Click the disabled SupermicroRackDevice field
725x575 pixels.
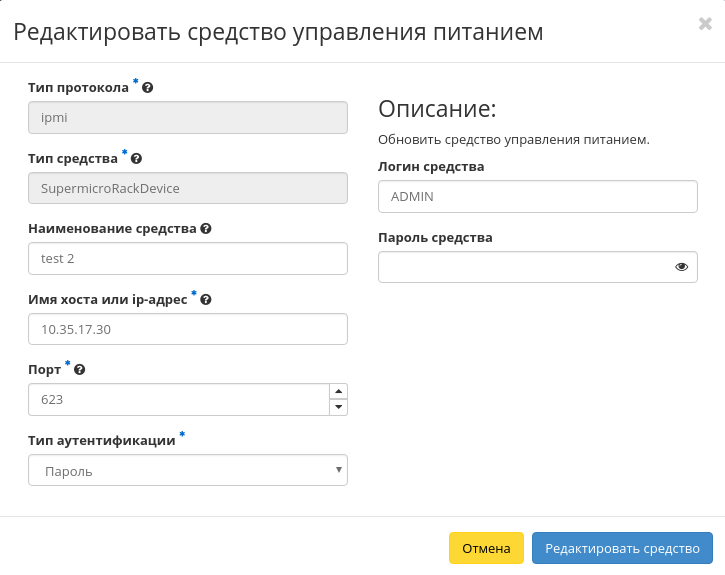pyautogui.click(x=188, y=188)
